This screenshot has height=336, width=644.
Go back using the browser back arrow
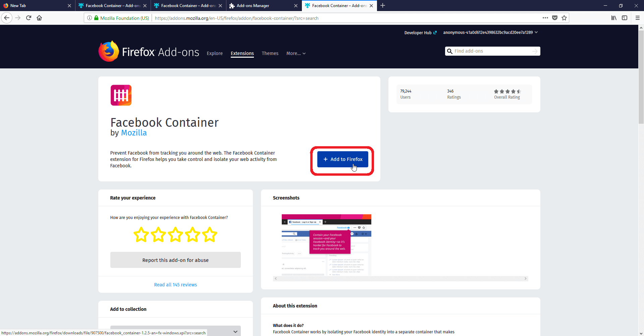[7, 18]
